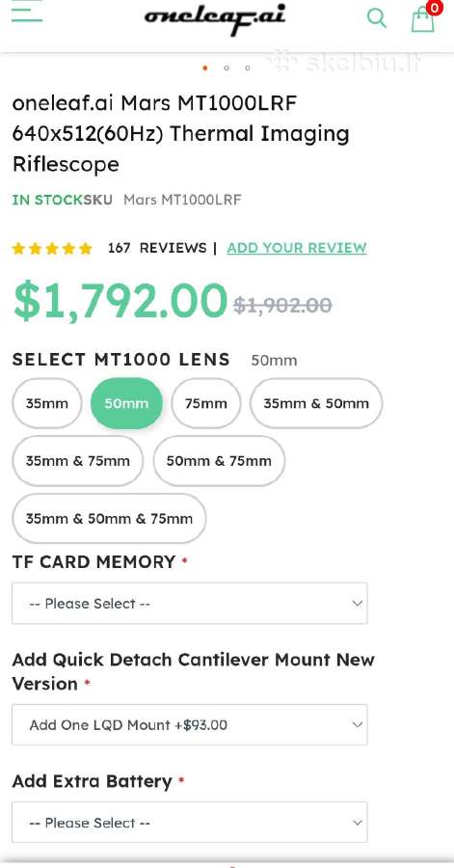Choose the 35mm & 50mm & 75mm bundle
454x868 pixels.
pos(109,519)
